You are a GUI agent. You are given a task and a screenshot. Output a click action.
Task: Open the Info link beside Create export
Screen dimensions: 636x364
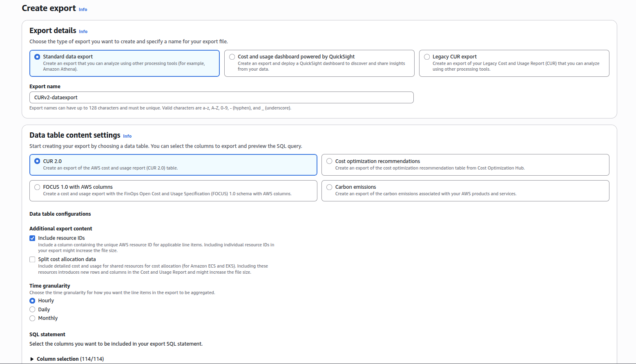coord(83,9)
